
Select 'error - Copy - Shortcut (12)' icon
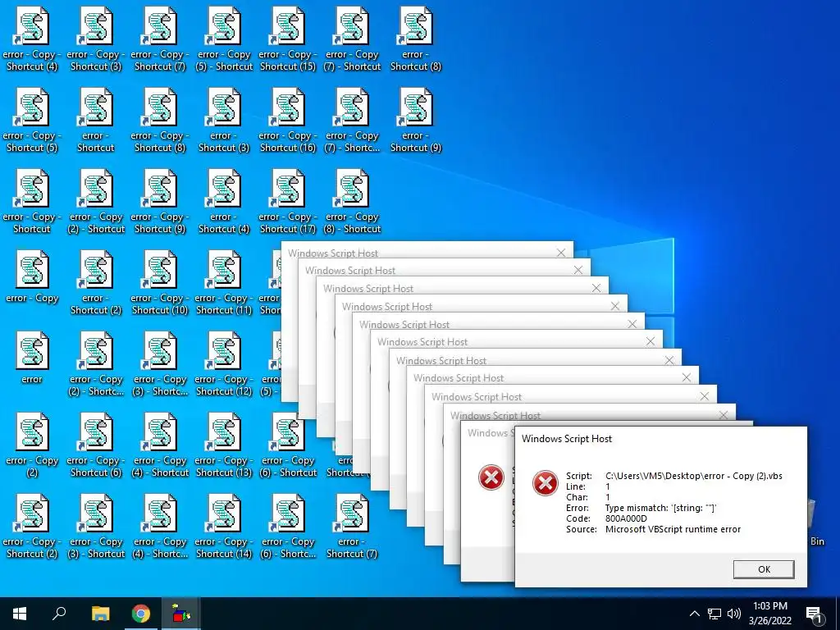click(224, 365)
